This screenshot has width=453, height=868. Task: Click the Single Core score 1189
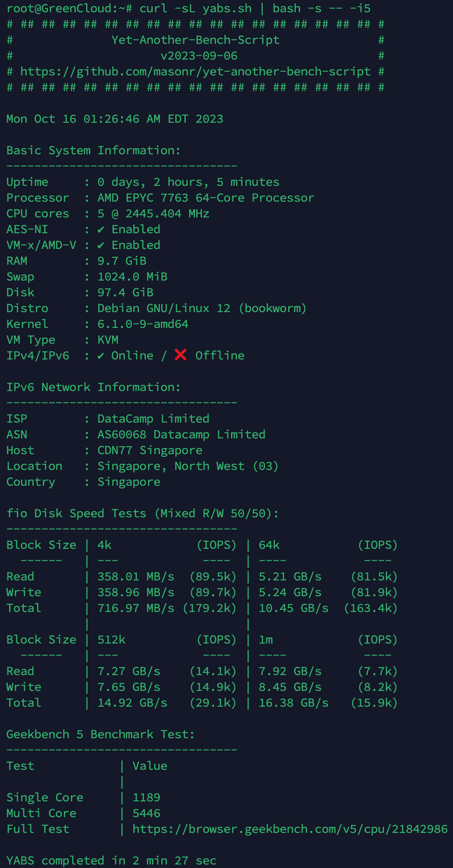146,797
